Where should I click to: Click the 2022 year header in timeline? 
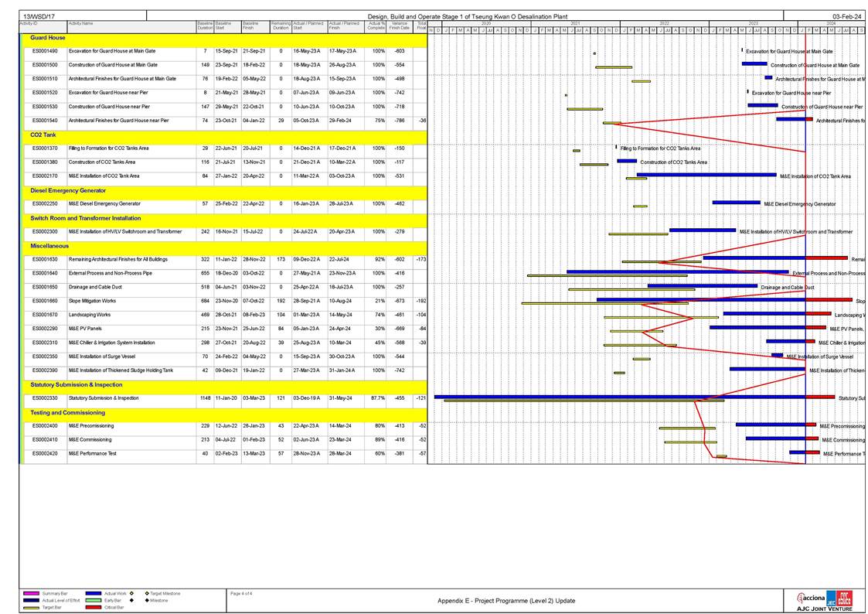664,24
